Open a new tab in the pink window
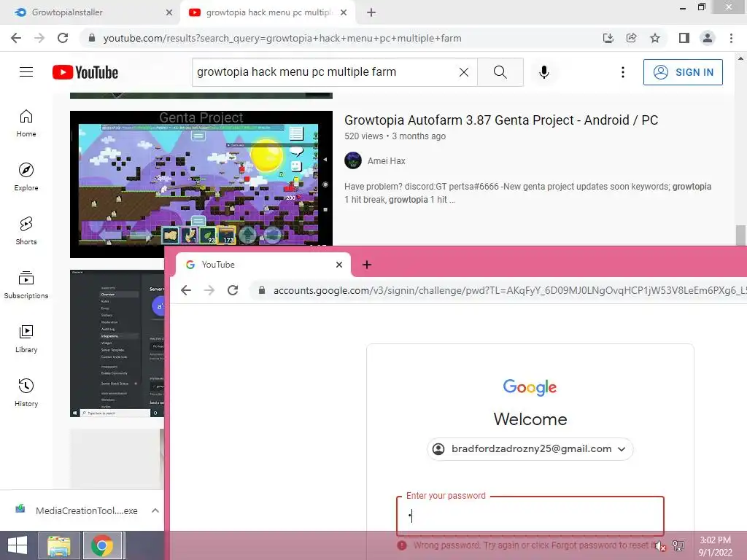The width and height of the screenshot is (747, 560). (367, 265)
